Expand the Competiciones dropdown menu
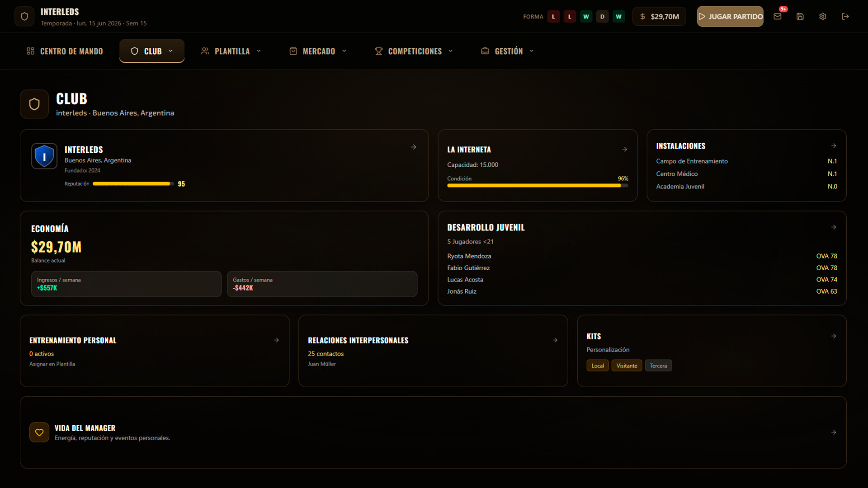 pos(414,51)
